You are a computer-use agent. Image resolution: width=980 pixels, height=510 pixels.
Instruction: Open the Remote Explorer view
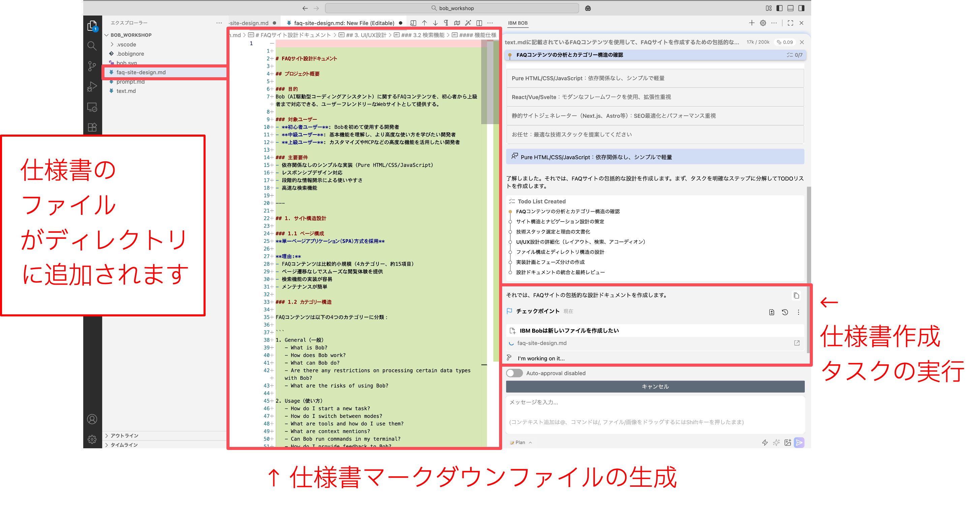pos(92,107)
